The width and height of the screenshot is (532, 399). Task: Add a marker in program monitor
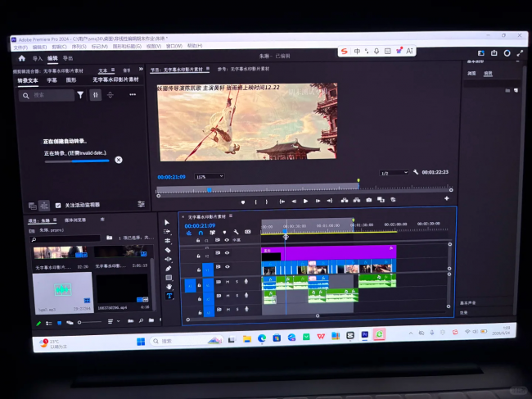tap(243, 202)
